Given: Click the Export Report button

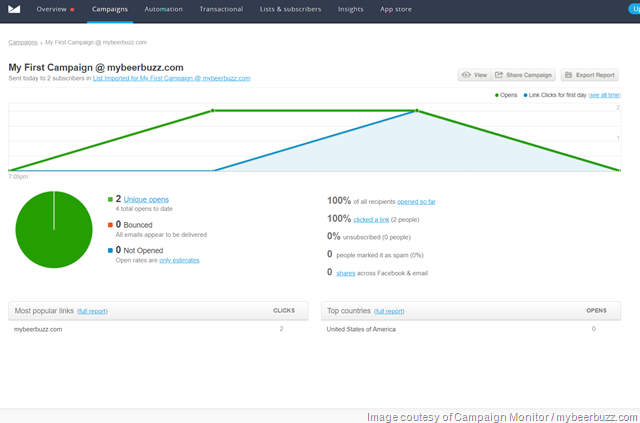Looking at the screenshot, I should 590,75.
